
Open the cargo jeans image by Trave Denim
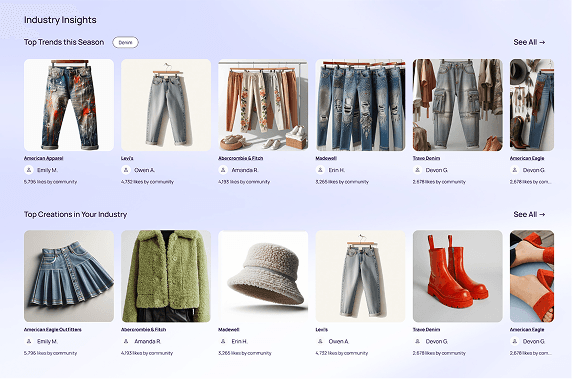(457, 105)
